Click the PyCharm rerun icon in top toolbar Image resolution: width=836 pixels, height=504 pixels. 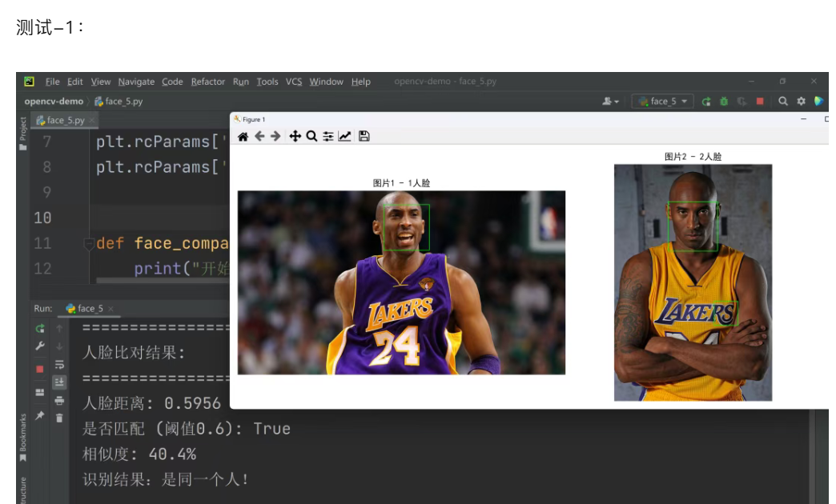706,102
